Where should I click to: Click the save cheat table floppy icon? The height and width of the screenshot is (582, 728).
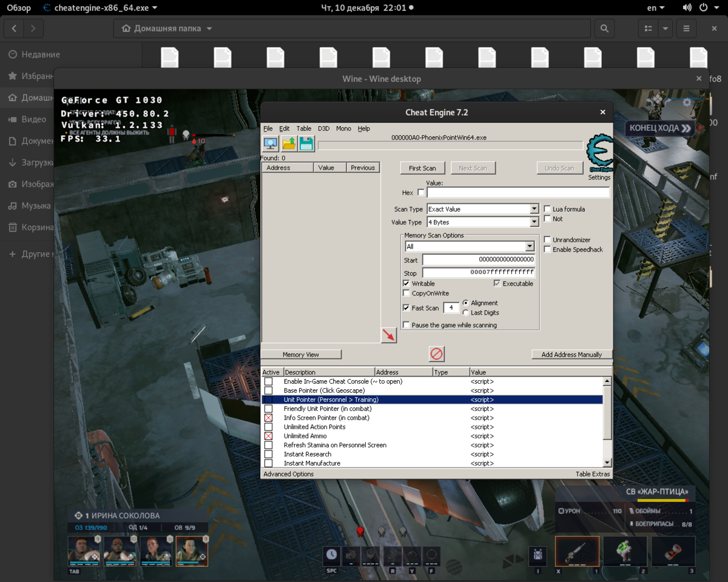(x=306, y=144)
